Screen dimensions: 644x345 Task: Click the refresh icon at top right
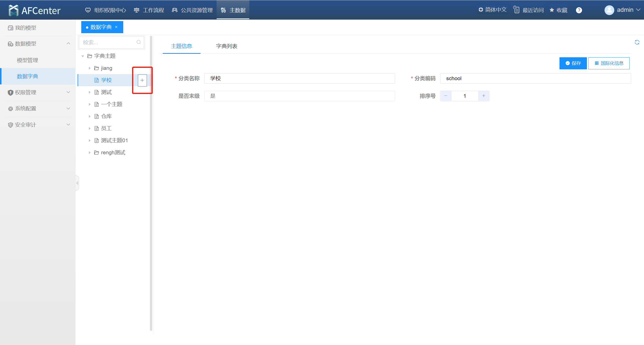[637, 42]
